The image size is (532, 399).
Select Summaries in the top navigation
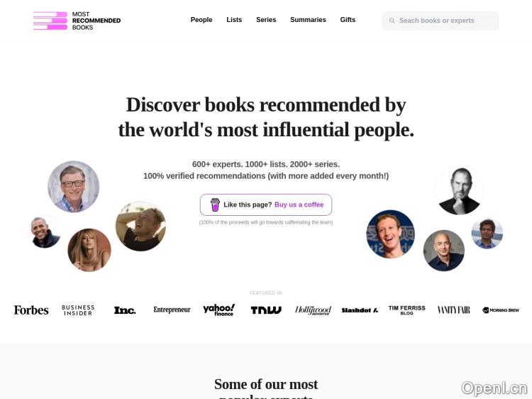(308, 20)
